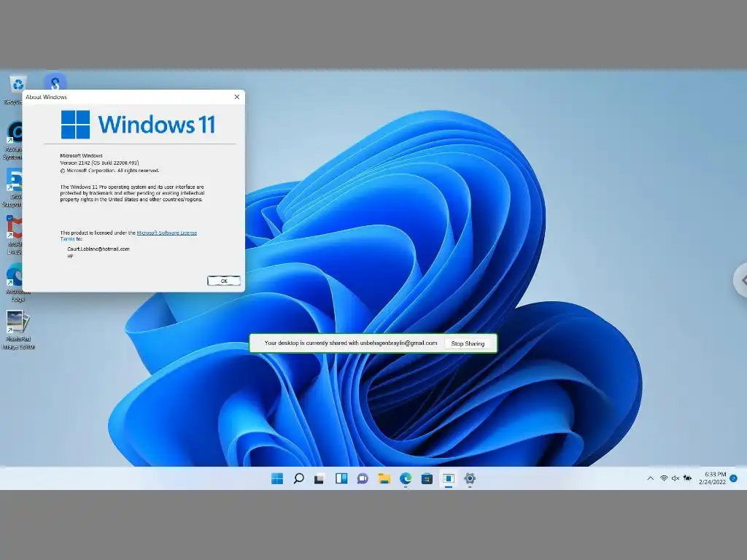Open Microsoft Store from the taskbar
747x560 pixels.
tap(427, 478)
